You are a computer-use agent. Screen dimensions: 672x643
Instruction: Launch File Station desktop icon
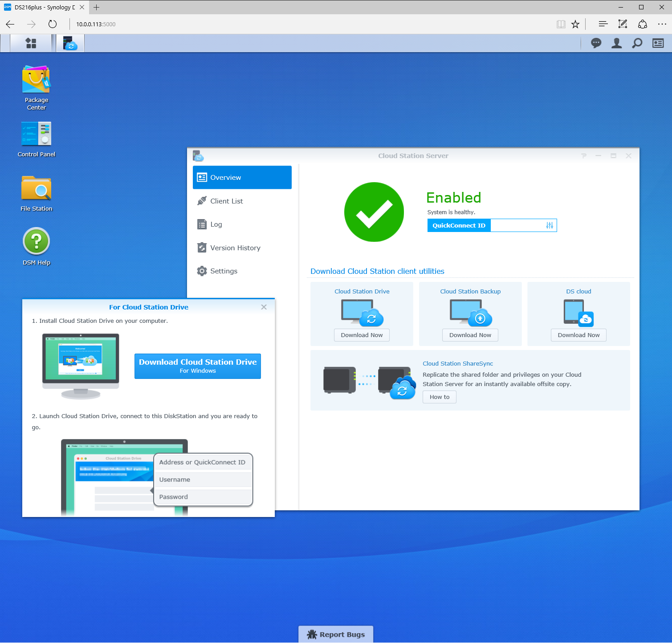click(x=37, y=193)
